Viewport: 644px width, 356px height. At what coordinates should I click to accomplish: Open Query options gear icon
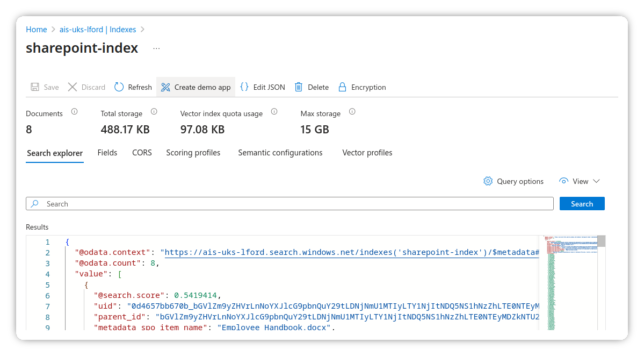488,181
